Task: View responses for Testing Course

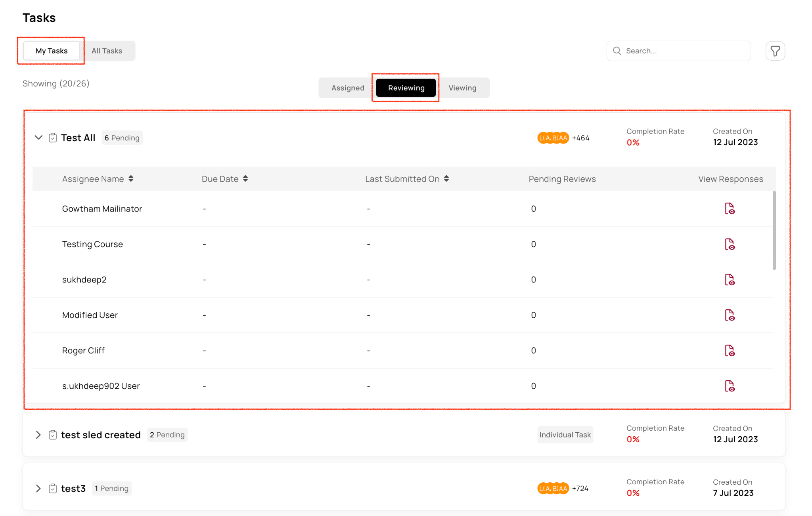Action: coord(730,244)
